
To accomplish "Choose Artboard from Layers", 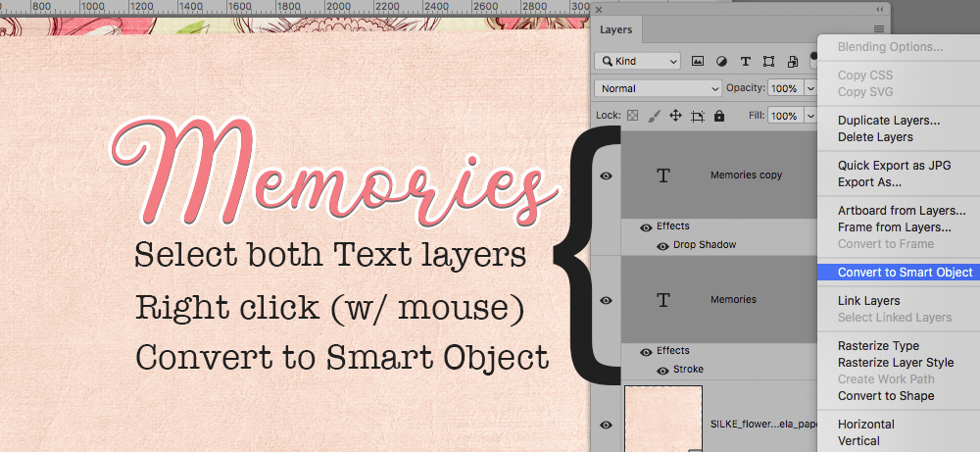I will tap(902, 211).
